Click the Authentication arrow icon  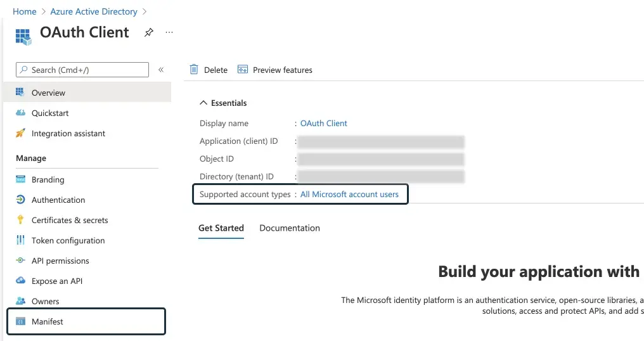[20, 199]
